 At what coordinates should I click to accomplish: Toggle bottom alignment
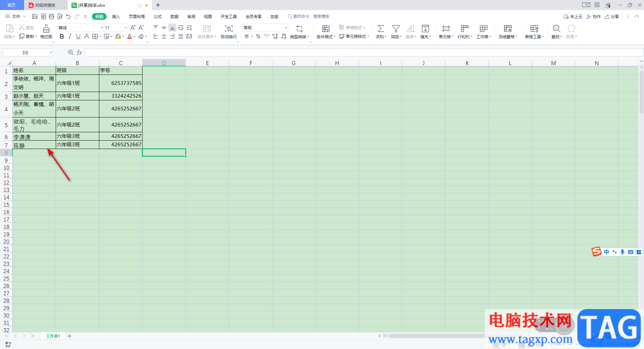pyautogui.click(x=172, y=28)
